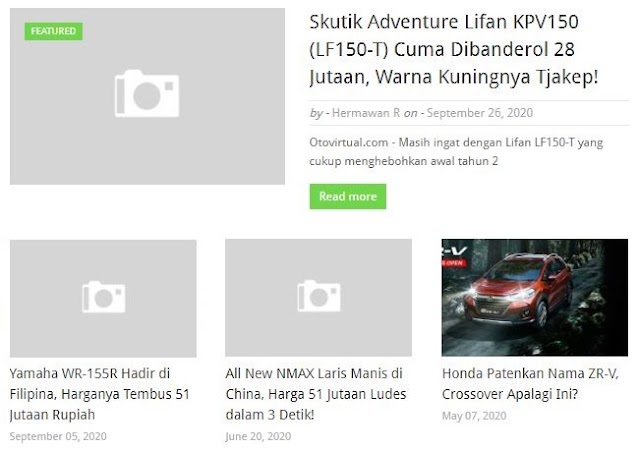Click camera icon above All New NMAX article
The width and height of the screenshot is (640, 451).
(319, 296)
